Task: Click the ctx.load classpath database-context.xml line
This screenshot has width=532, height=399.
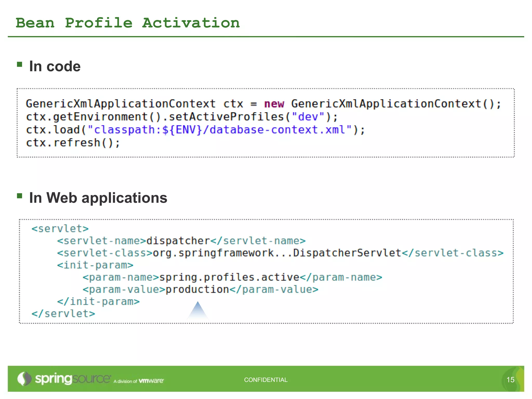Action: point(195,130)
